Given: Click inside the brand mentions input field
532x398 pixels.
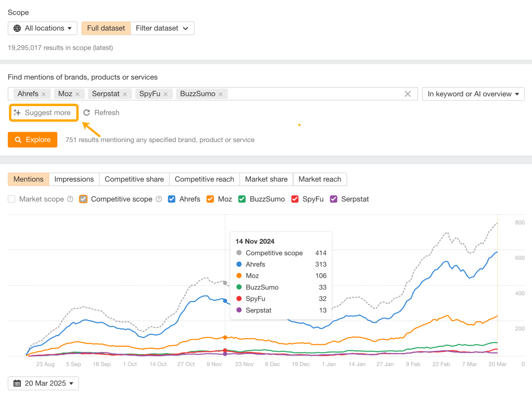Looking at the screenshot, I should (x=314, y=94).
